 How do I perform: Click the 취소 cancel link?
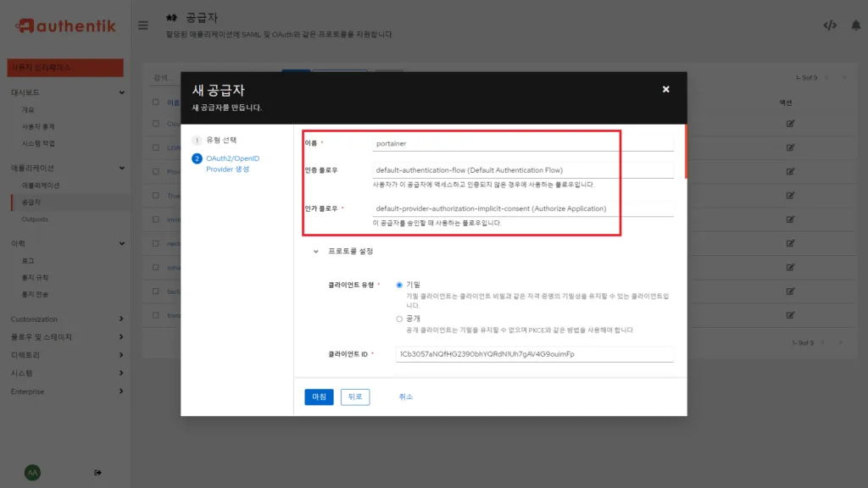click(405, 396)
